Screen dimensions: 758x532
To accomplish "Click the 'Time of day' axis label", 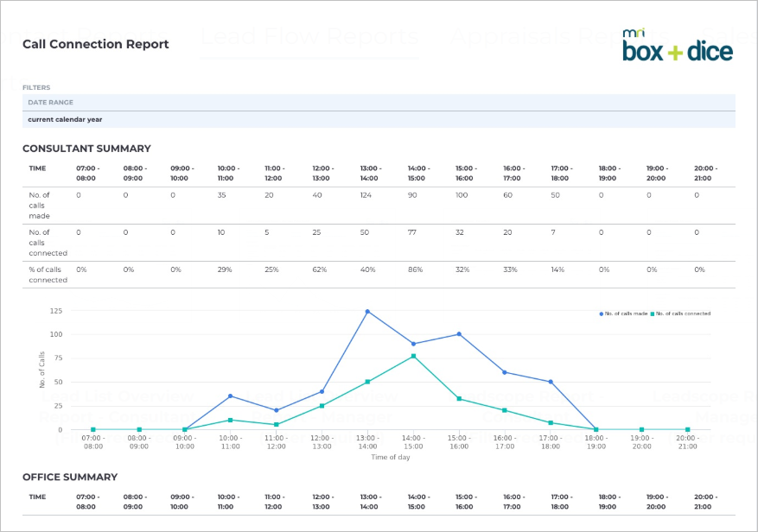I will pyautogui.click(x=391, y=457).
